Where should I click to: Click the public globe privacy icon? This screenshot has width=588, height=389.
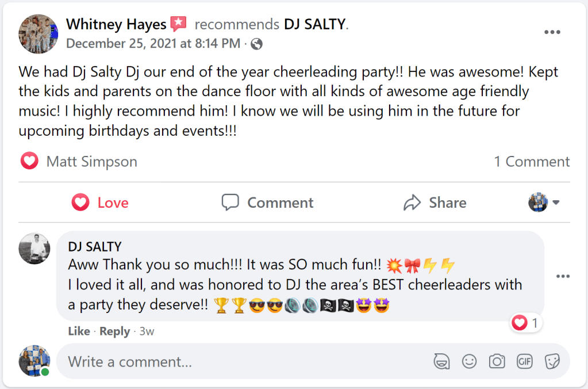click(257, 43)
